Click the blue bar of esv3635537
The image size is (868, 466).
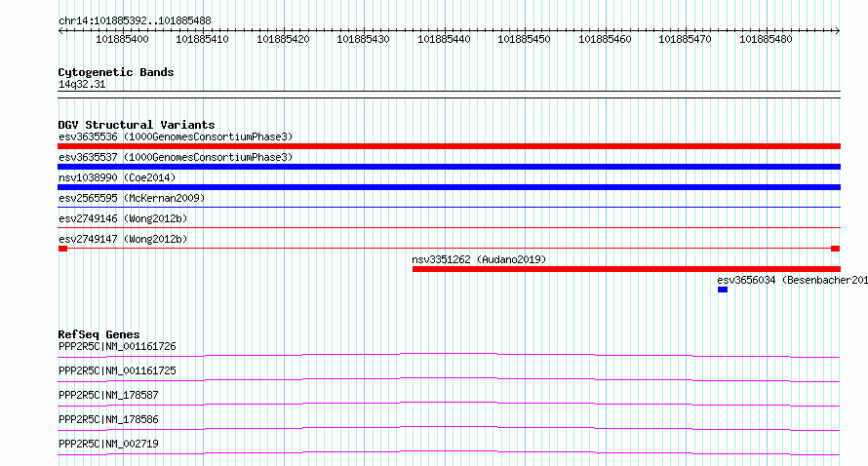(449, 167)
